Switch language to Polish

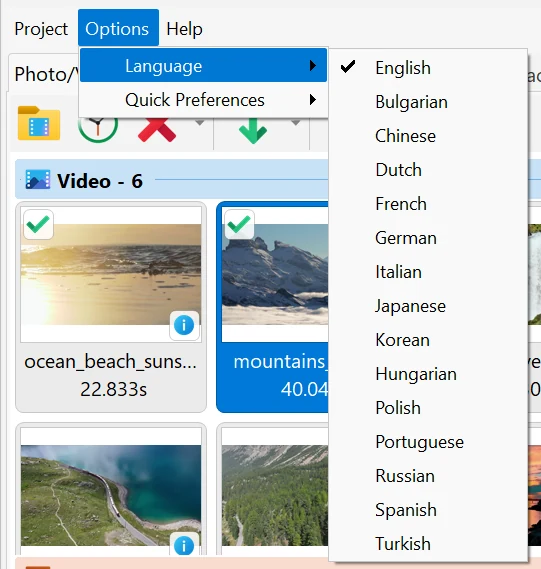[428, 408]
